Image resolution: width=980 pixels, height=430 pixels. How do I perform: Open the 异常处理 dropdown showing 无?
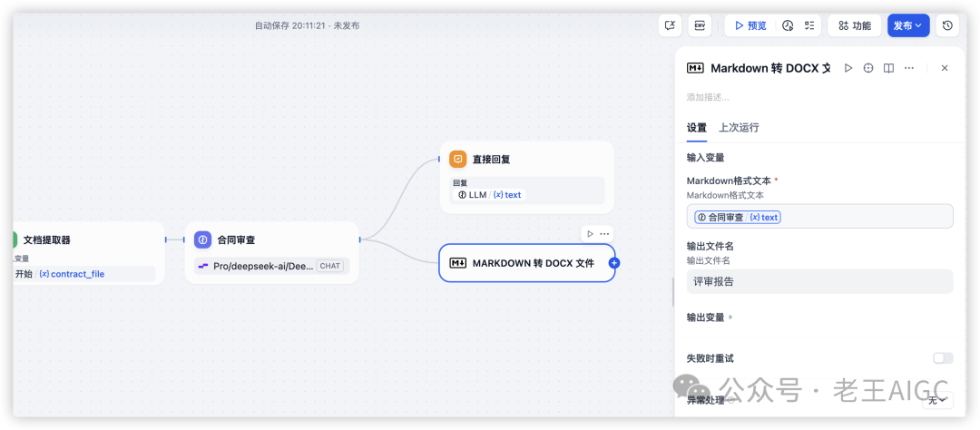[937, 401]
